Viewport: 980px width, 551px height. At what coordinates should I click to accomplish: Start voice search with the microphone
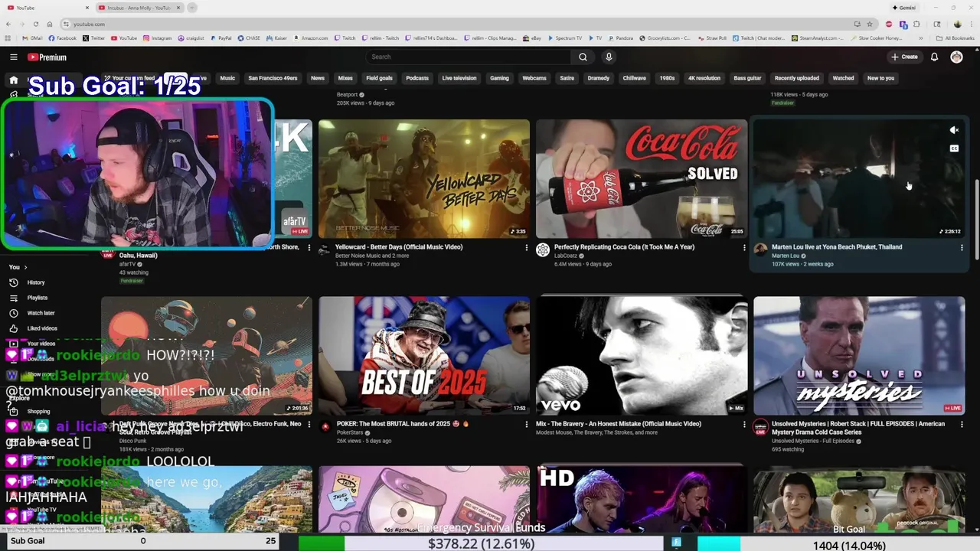pyautogui.click(x=609, y=57)
